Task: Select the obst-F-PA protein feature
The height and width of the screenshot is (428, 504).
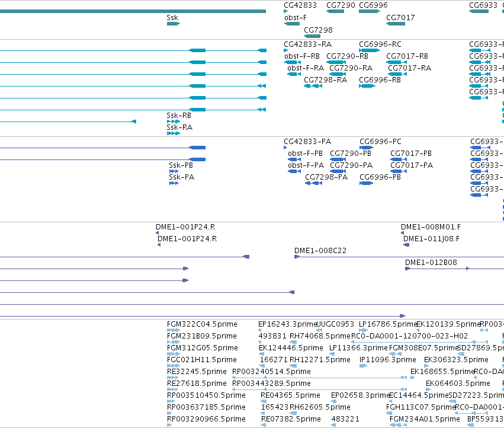Action: (294, 171)
